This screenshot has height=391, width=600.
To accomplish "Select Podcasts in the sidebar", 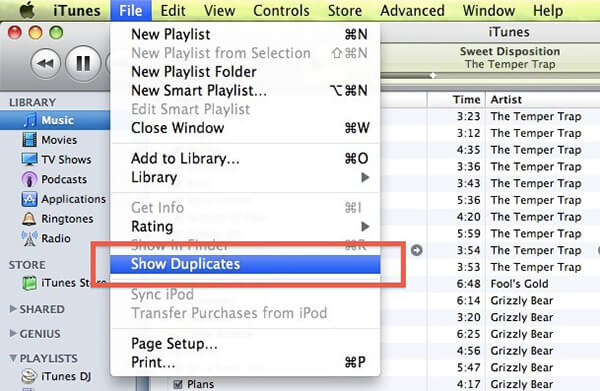I will [x=55, y=179].
